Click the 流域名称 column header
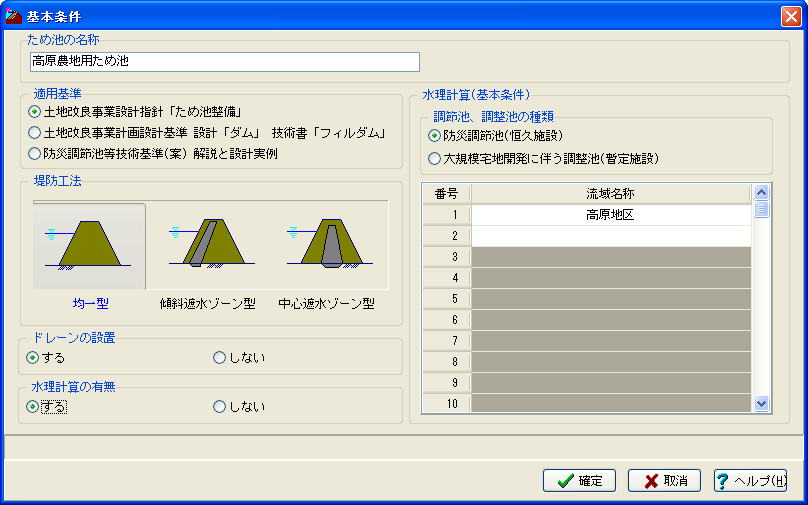The width and height of the screenshot is (808, 505). point(611,194)
